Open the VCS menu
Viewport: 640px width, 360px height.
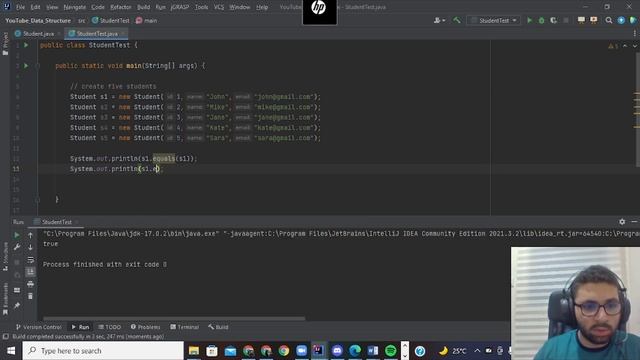[219, 7]
